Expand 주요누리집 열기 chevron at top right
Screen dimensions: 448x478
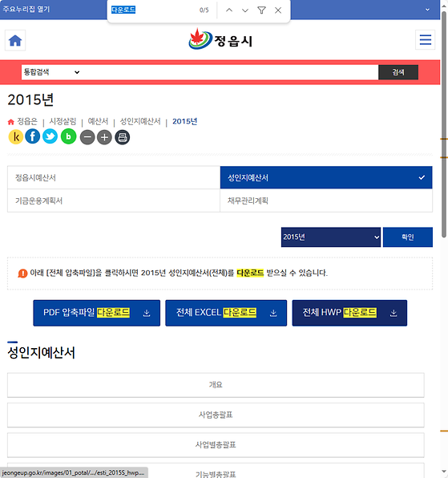(x=428, y=10)
